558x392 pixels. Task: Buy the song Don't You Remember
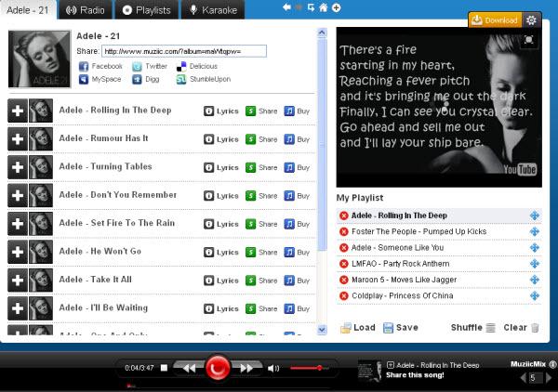pos(297,196)
